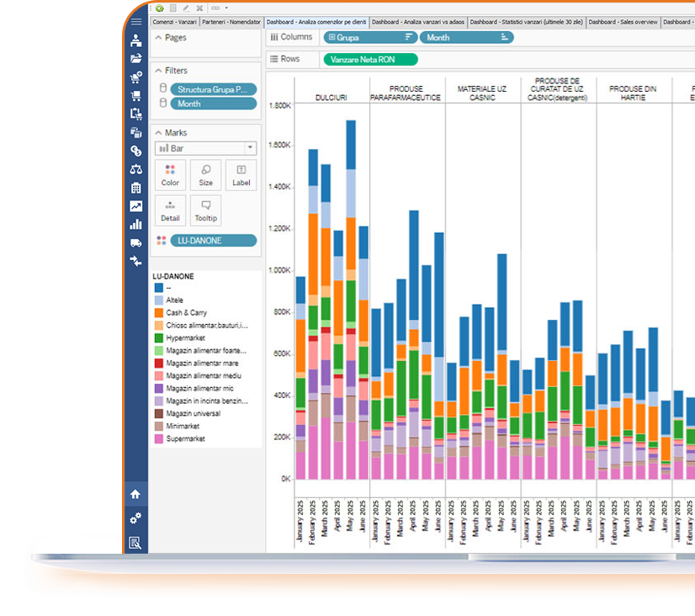
Task: Open the Label property on the Marks card
Action: 241,175
